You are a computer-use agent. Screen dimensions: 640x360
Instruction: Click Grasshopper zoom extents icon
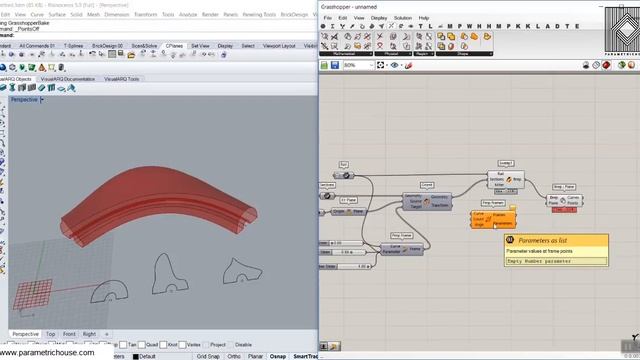380,65
